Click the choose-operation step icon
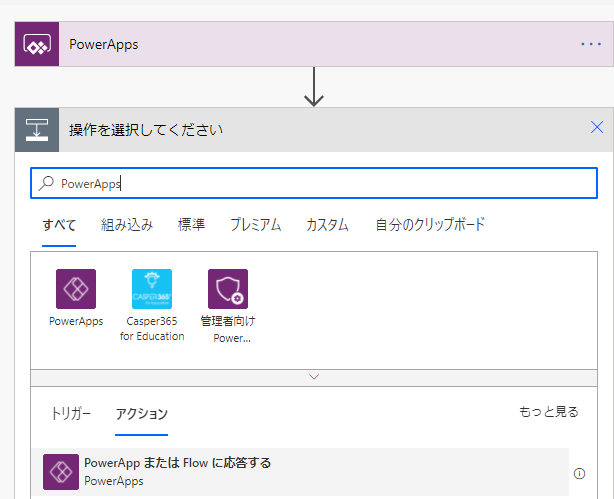The height and width of the screenshot is (499, 614). [x=37, y=130]
